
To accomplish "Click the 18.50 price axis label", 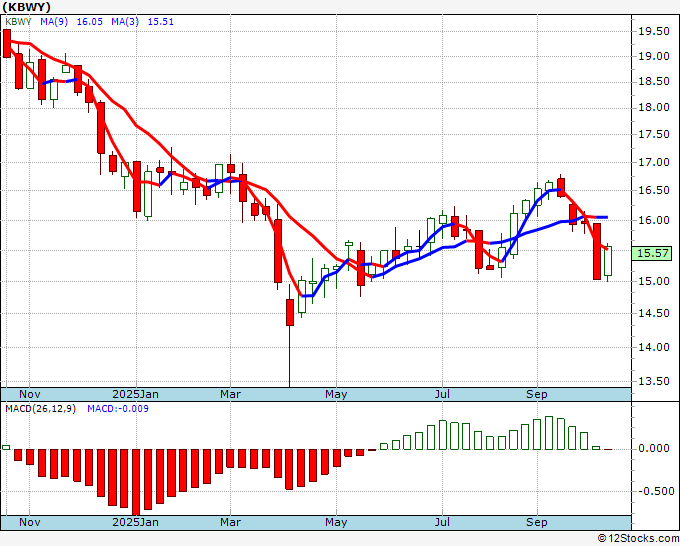I will [654, 82].
